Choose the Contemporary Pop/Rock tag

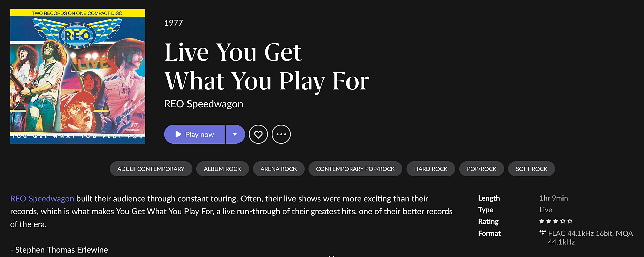(x=355, y=169)
